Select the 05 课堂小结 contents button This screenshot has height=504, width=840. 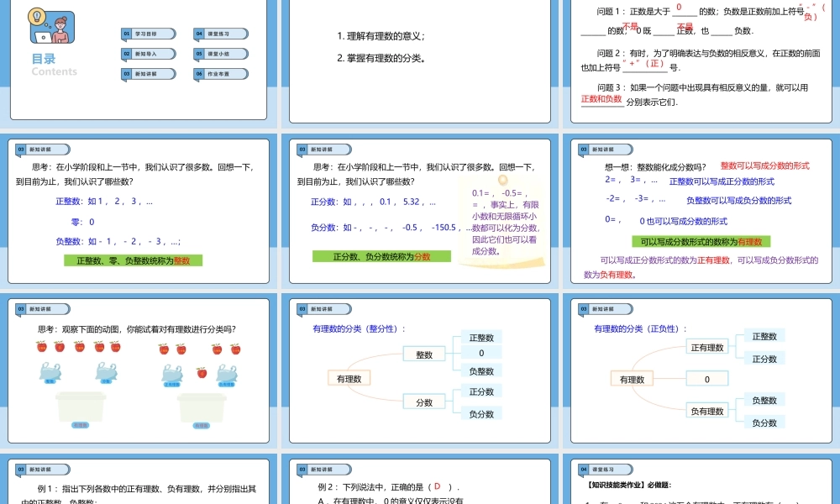coord(221,54)
